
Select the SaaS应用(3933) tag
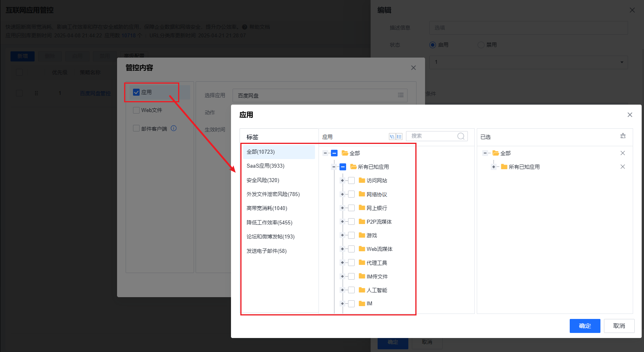pos(266,166)
